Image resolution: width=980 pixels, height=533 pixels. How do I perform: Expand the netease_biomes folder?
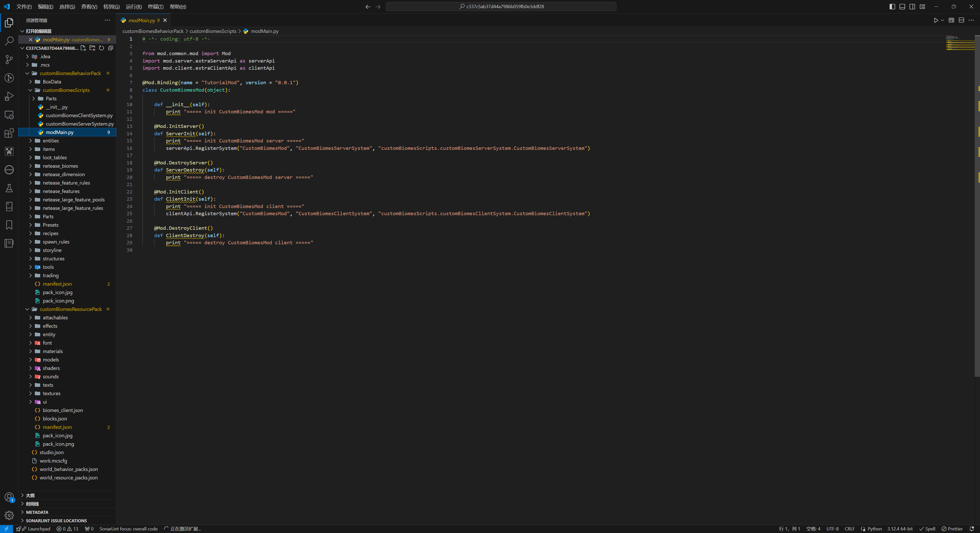[60, 166]
